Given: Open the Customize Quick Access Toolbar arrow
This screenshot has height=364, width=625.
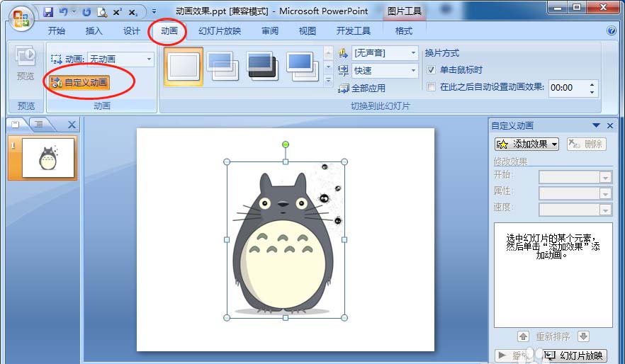Looking at the screenshot, I should [x=154, y=12].
